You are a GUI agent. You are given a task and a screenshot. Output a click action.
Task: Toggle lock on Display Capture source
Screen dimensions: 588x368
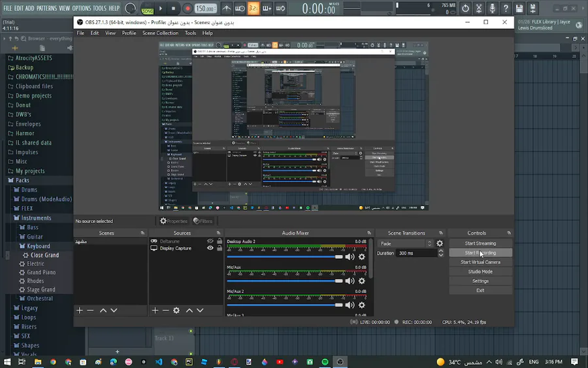(220, 248)
